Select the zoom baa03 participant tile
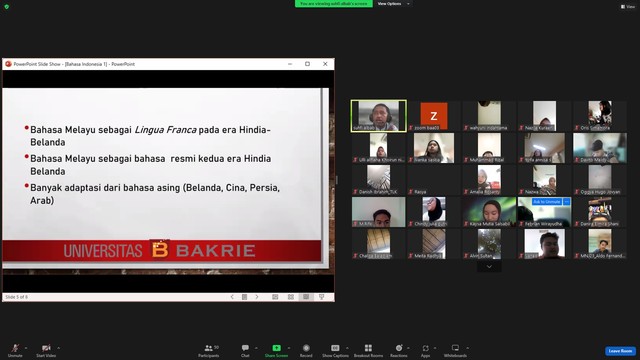Screen dimensions: 640x360 pos(434,116)
